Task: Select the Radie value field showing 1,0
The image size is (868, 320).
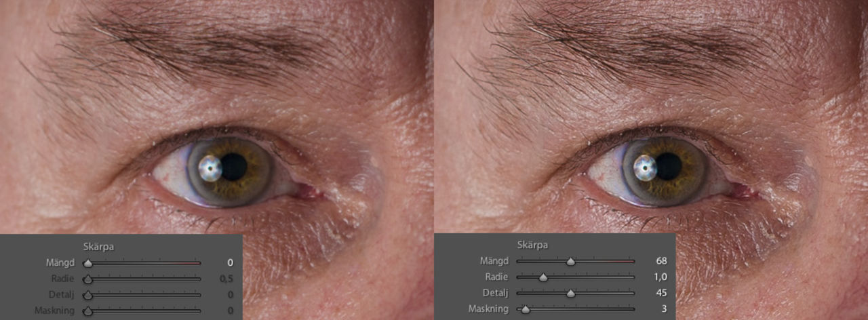Action: pos(660,277)
